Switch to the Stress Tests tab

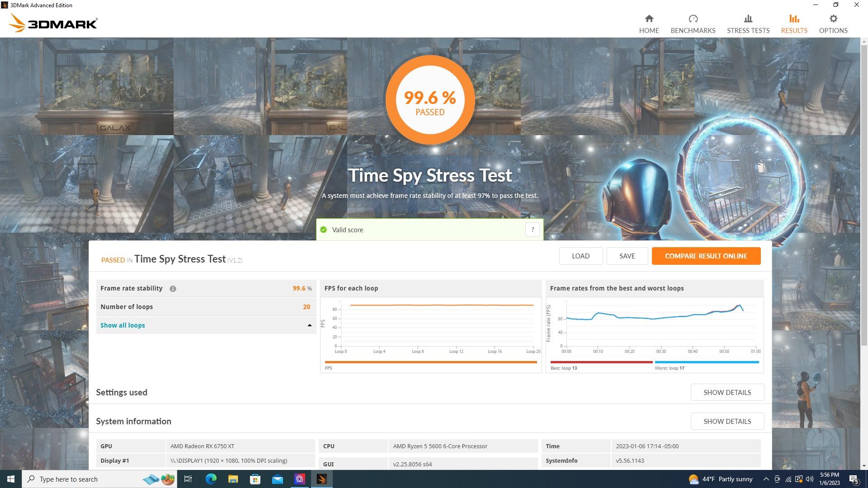coord(748,24)
